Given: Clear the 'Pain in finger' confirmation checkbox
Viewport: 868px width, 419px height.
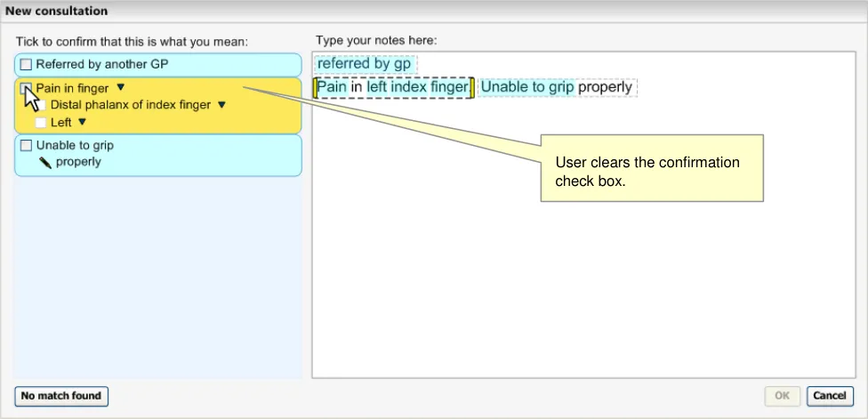Looking at the screenshot, I should [x=26, y=88].
